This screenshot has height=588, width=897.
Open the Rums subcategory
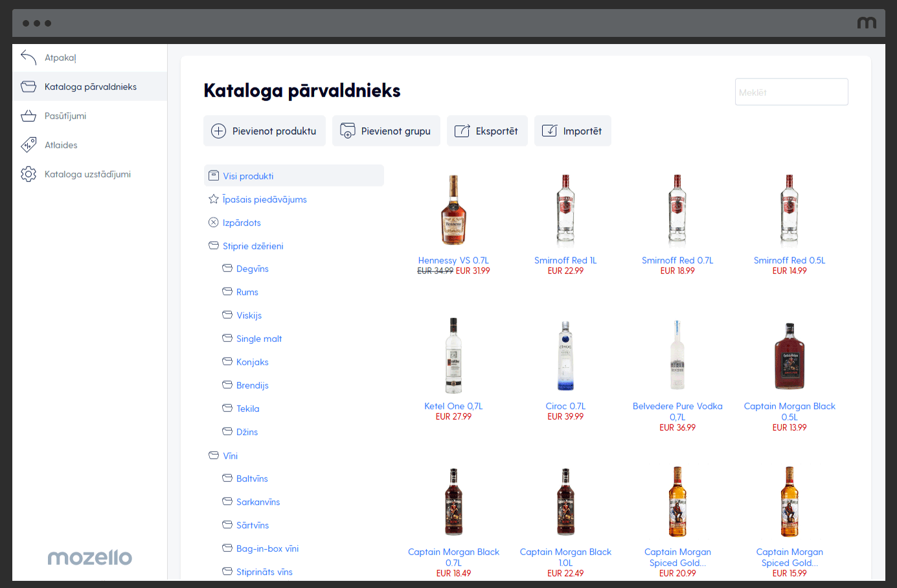247,292
